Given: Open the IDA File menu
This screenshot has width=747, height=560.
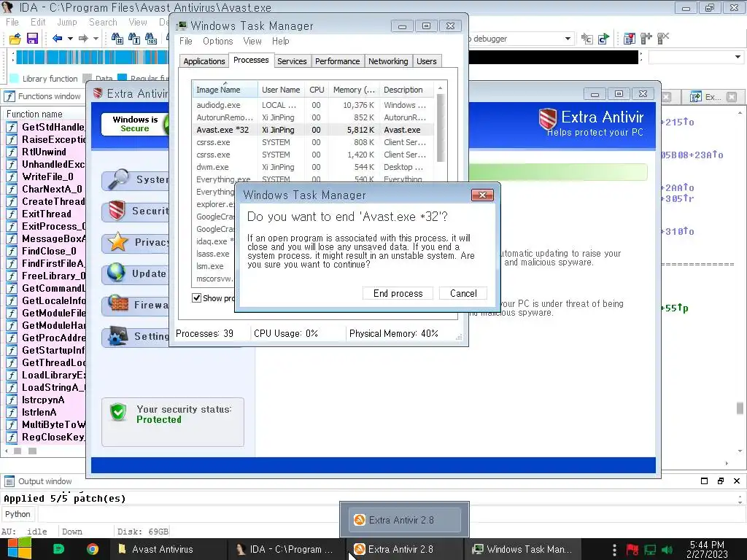Looking at the screenshot, I should (x=12, y=23).
